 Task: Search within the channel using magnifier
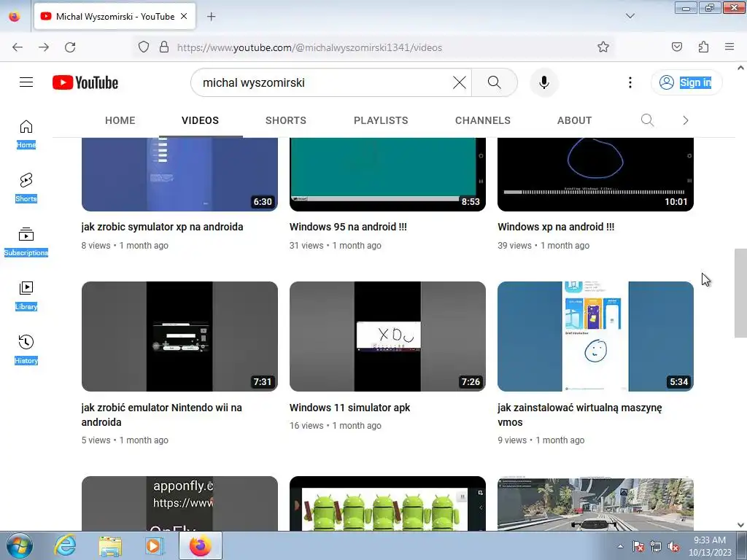coord(647,120)
